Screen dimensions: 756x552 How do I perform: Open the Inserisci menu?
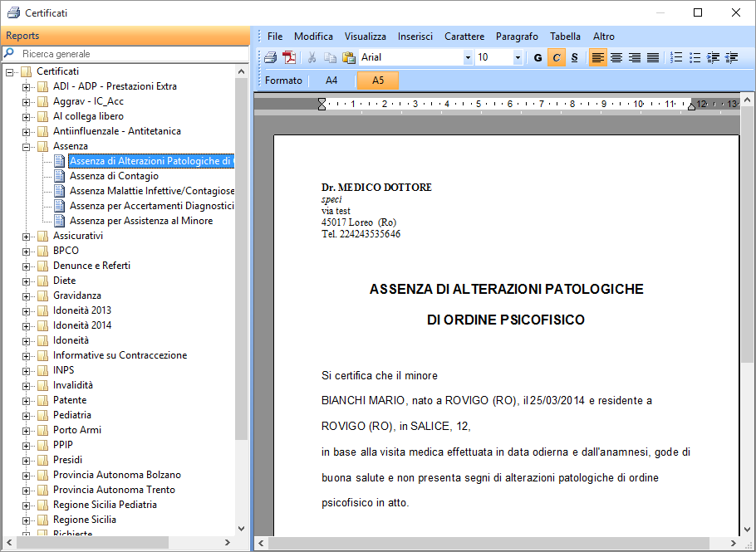[415, 37]
